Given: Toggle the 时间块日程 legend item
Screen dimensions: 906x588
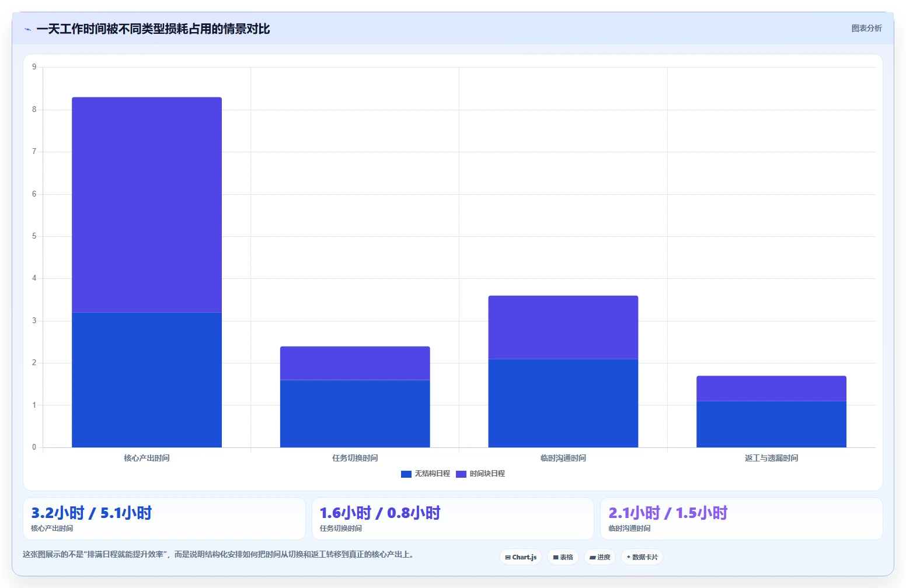Looking at the screenshot, I should [x=480, y=474].
